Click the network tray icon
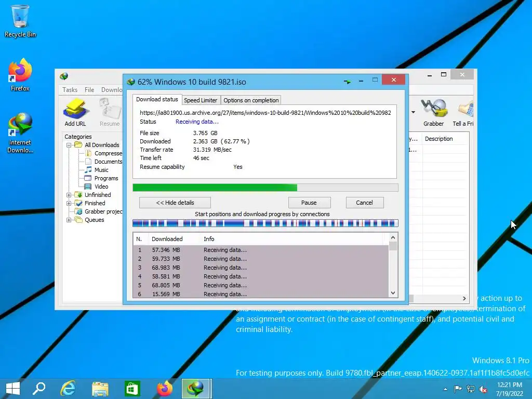This screenshot has width=532, height=399. click(471, 389)
